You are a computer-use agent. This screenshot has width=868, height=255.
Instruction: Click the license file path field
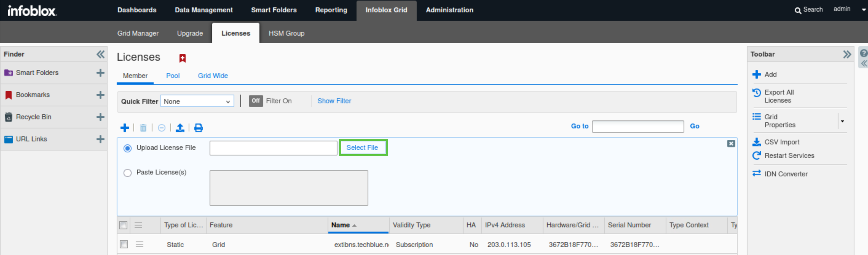tap(273, 148)
